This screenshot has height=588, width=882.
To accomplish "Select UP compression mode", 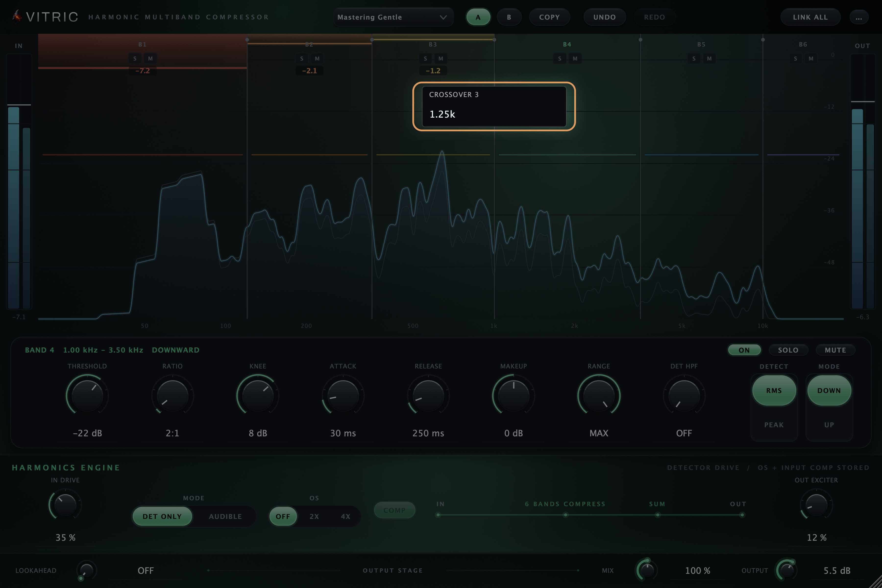I will (x=829, y=425).
